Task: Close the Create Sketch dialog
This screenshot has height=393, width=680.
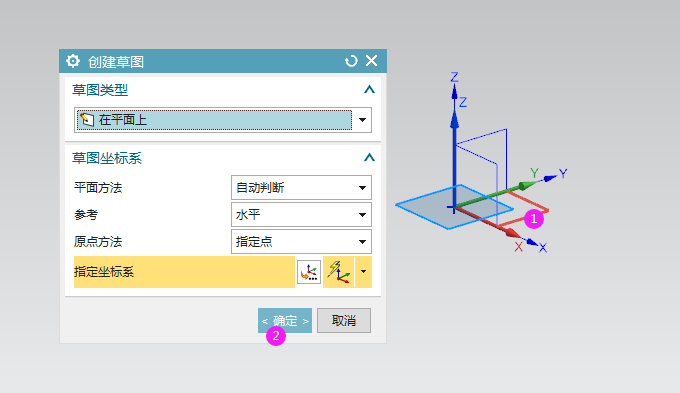Action: click(371, 61)
